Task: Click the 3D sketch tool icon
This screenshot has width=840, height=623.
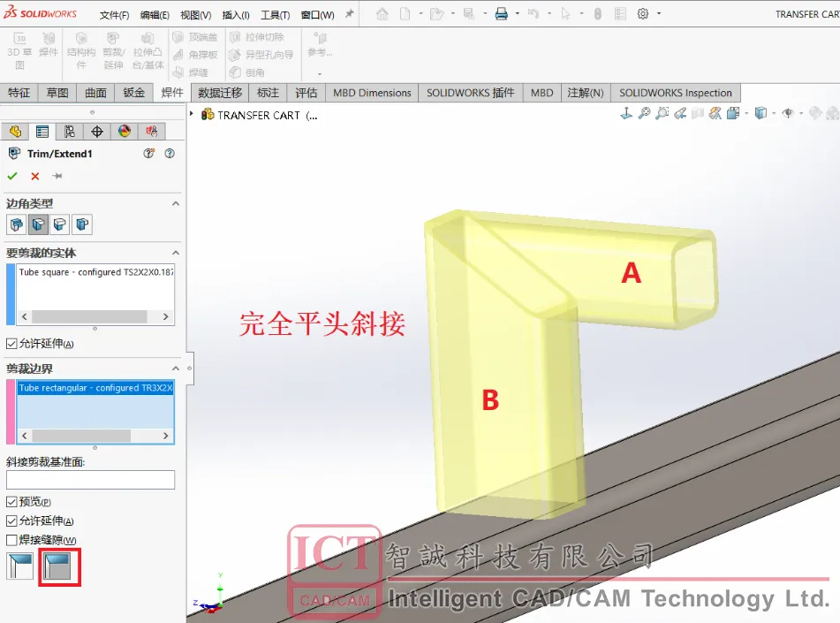Action: coord(19,39)
